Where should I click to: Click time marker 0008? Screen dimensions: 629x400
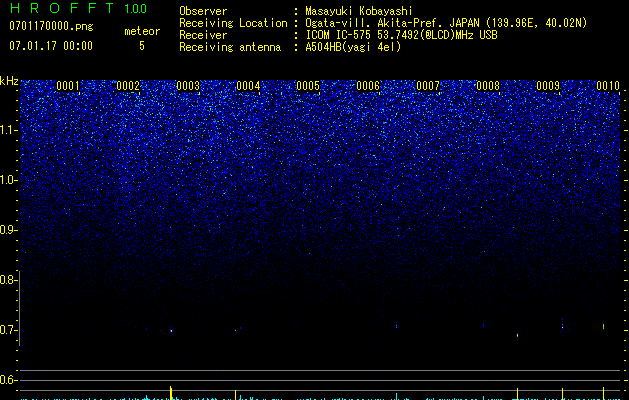[x=488, y=86]
